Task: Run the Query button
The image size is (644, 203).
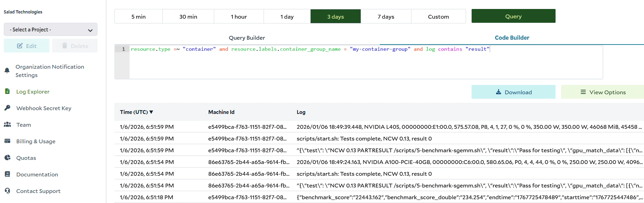Action: (513, 16)
